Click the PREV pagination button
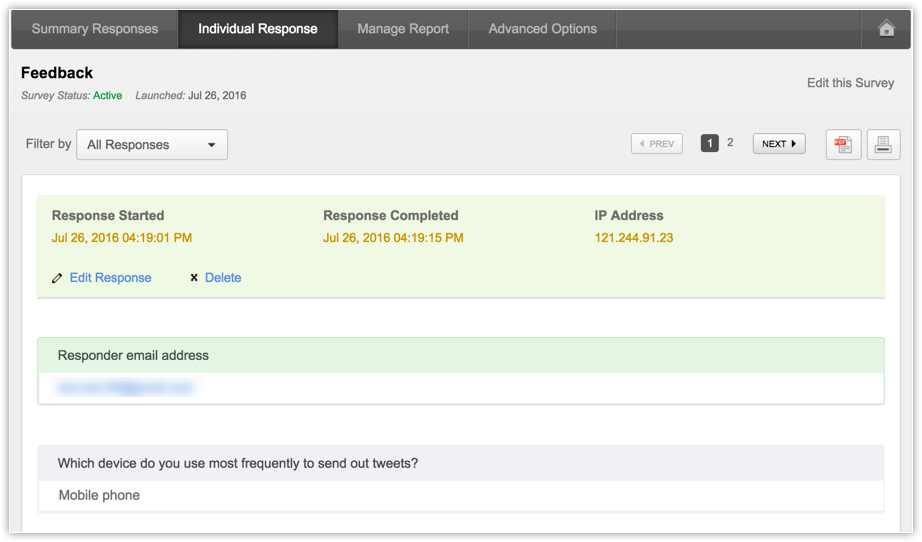Screen dimensions: 922x542 click(657, 144)
